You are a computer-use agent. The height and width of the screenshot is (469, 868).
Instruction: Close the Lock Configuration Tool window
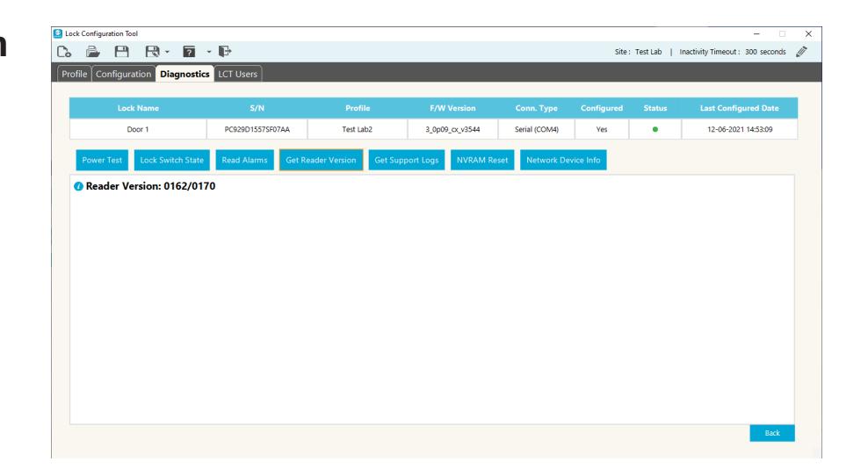click(x=808, y=33)
